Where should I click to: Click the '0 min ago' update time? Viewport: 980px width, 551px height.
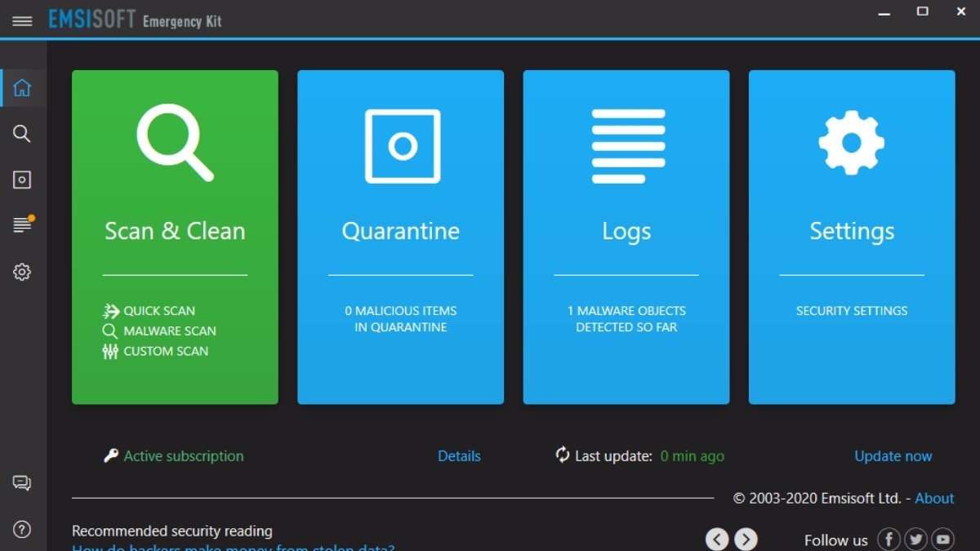693,456
